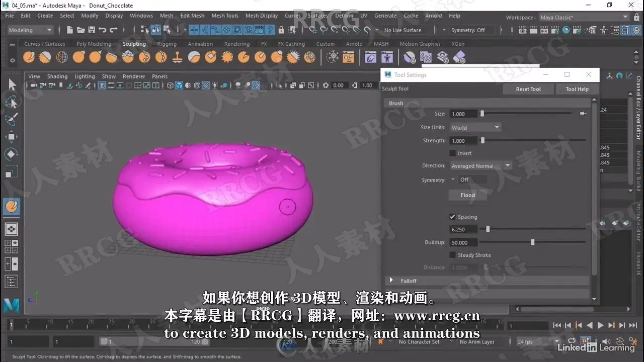Expand the Falloff section
Screen dimensions: 644x362
(391, 281)
